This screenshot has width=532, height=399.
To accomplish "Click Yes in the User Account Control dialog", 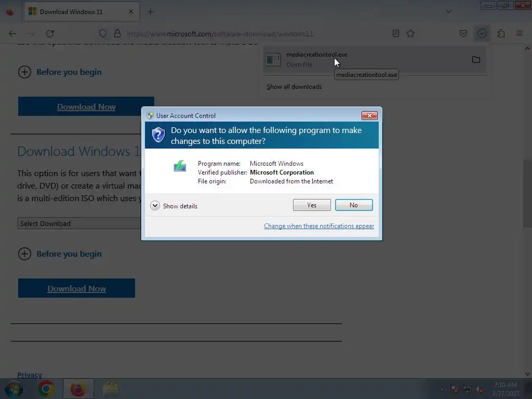I will [x=312, y=205].
